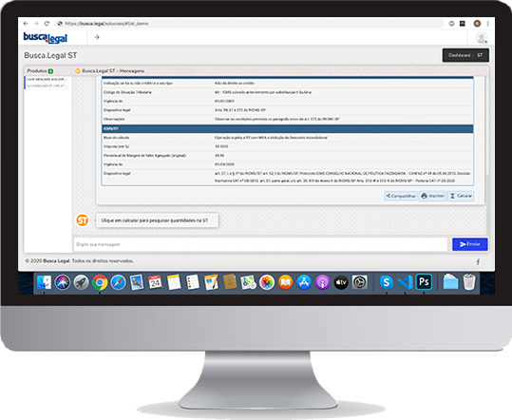Open the folder stack in the dock
The height and width of the screenshot is (420, 512).
point(450,282)
